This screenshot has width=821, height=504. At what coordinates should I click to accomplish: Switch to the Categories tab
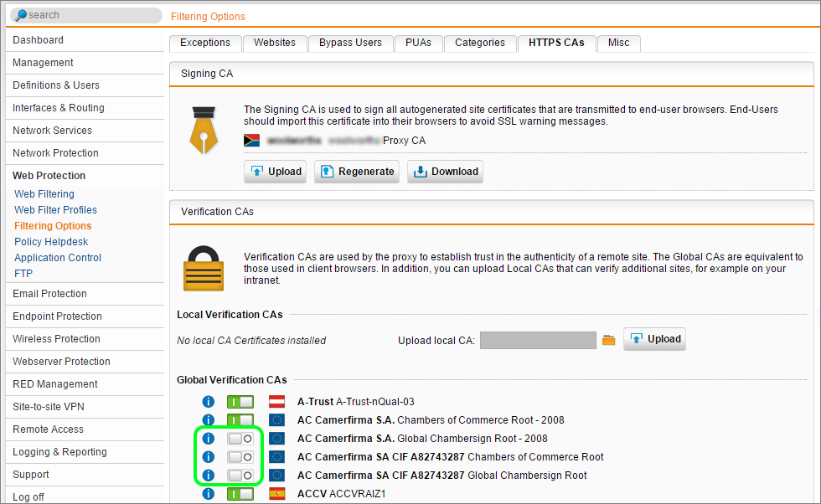[x=480, y=43]
